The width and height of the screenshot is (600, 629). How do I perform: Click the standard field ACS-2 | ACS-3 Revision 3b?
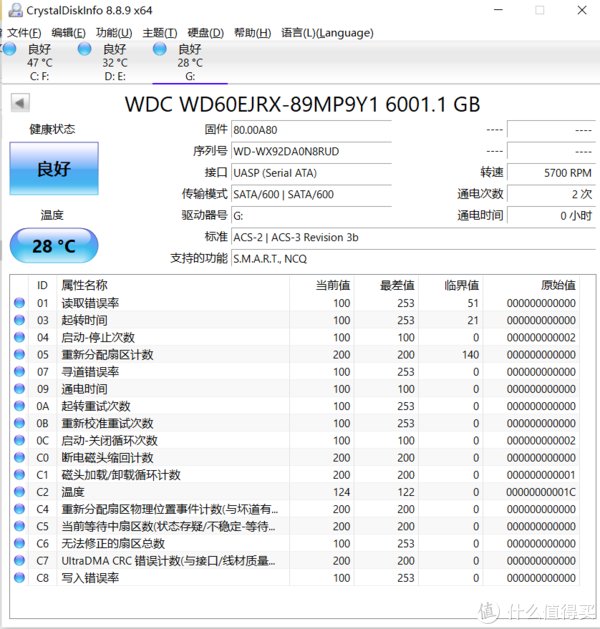(414, 237)
